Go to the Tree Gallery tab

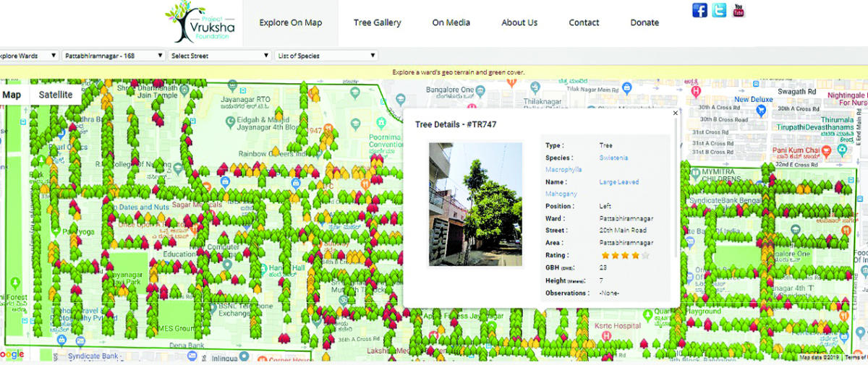[377, 22]
